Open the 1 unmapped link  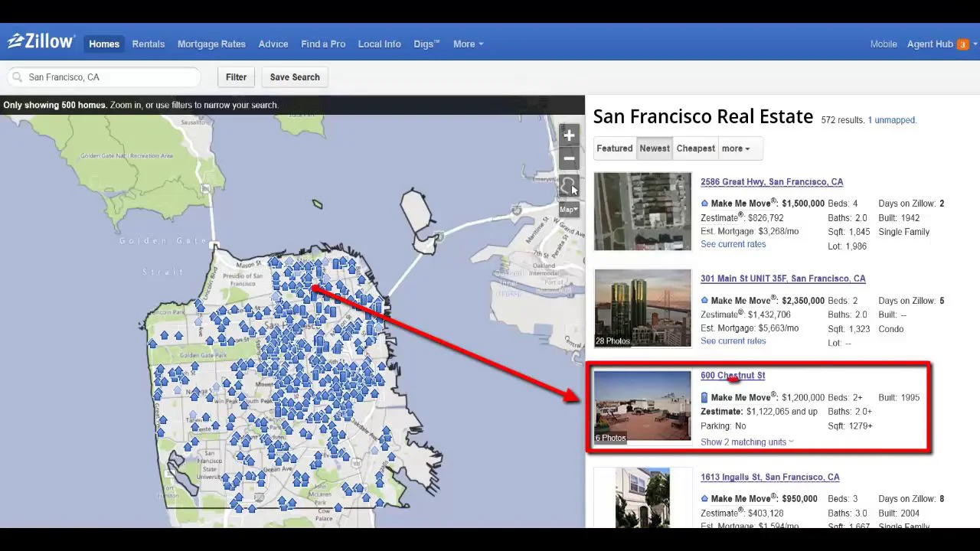[x=892, y=120]
